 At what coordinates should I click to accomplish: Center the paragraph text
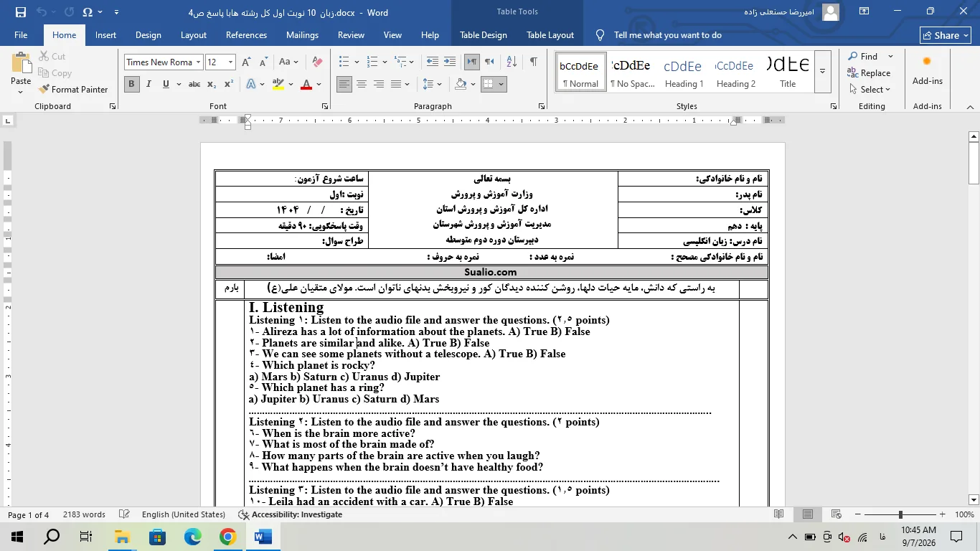coord(362,85)
